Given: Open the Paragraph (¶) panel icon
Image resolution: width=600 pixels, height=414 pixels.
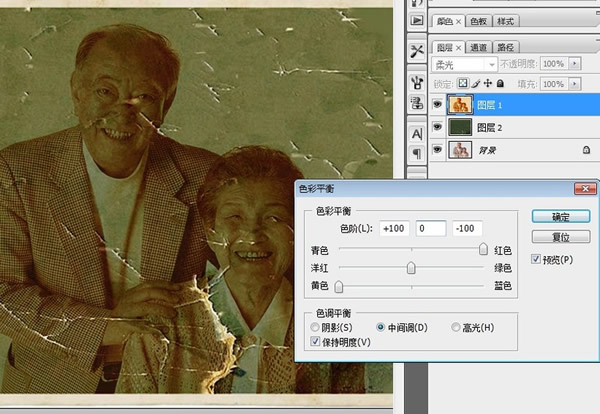Looking at the screenshot, I should [x=415, y=153].
